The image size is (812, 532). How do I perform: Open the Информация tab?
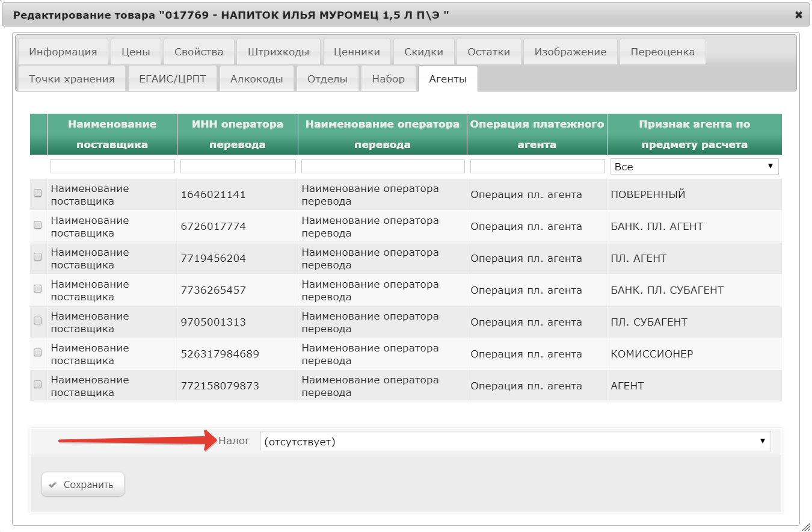click(63, 52)
